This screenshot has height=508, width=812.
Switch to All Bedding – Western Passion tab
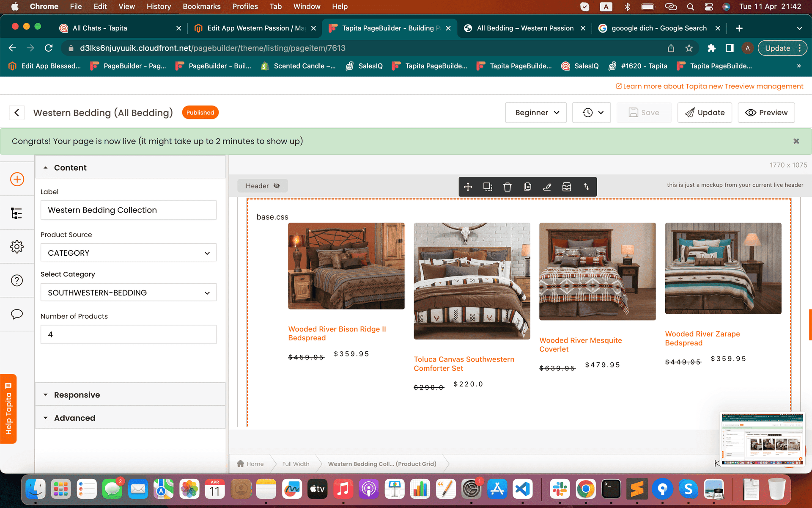click(524, 28)
